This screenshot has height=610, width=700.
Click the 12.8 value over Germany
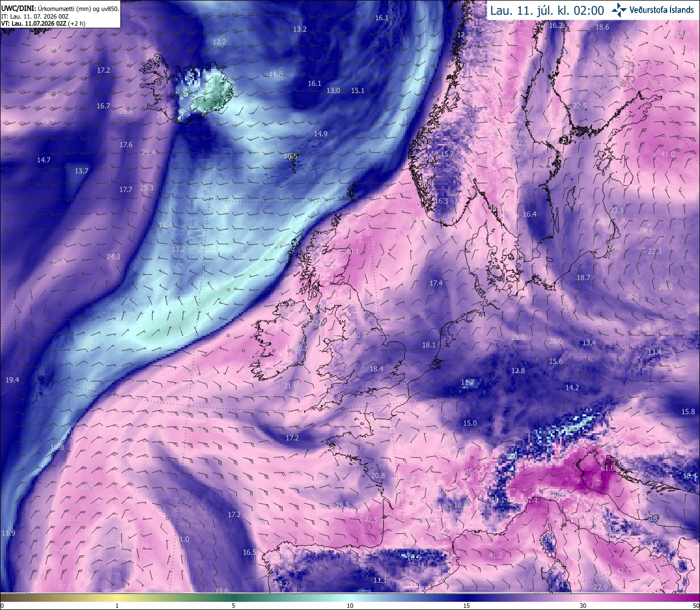coord(518,371)
